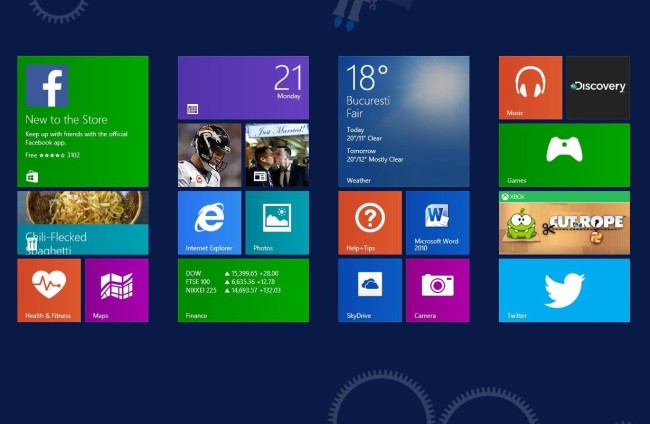Click the Tomorrow forecast line in Weather
Viewport: 650px width, 424px height.
375,155
